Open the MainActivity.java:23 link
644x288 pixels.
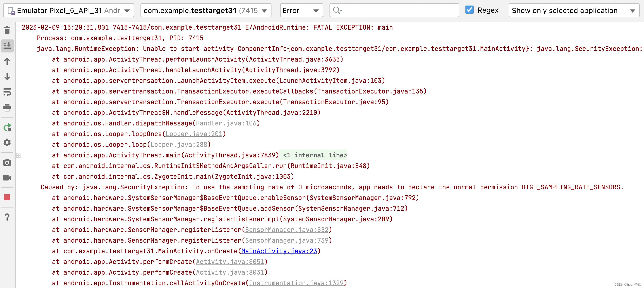tap(279, 251)
